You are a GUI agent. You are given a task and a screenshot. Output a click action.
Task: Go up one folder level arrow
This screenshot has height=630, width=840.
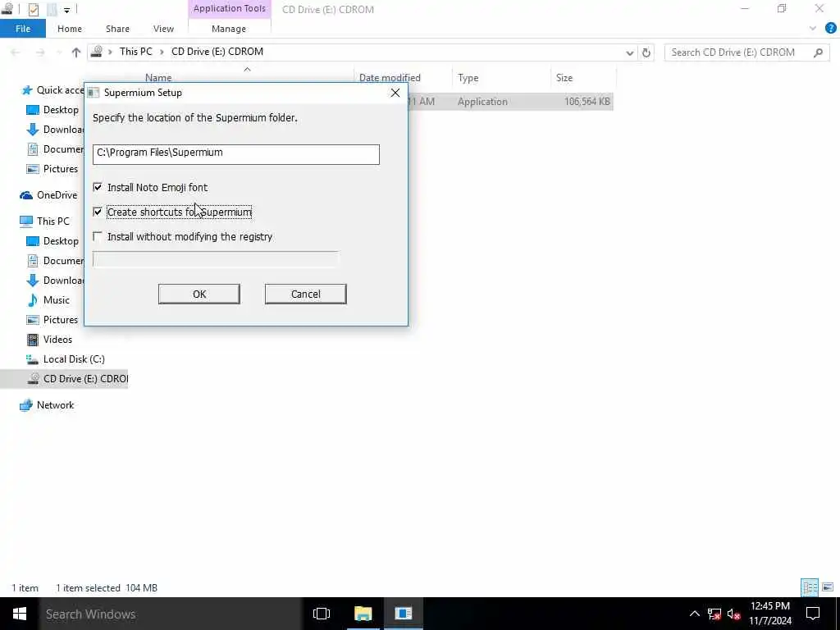click(x=76, y=52)
